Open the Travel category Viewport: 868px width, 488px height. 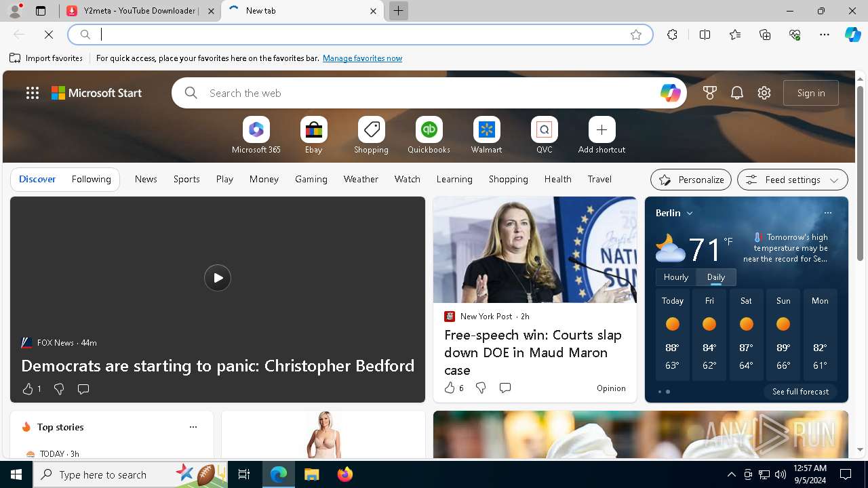click(x=599, y=179)
